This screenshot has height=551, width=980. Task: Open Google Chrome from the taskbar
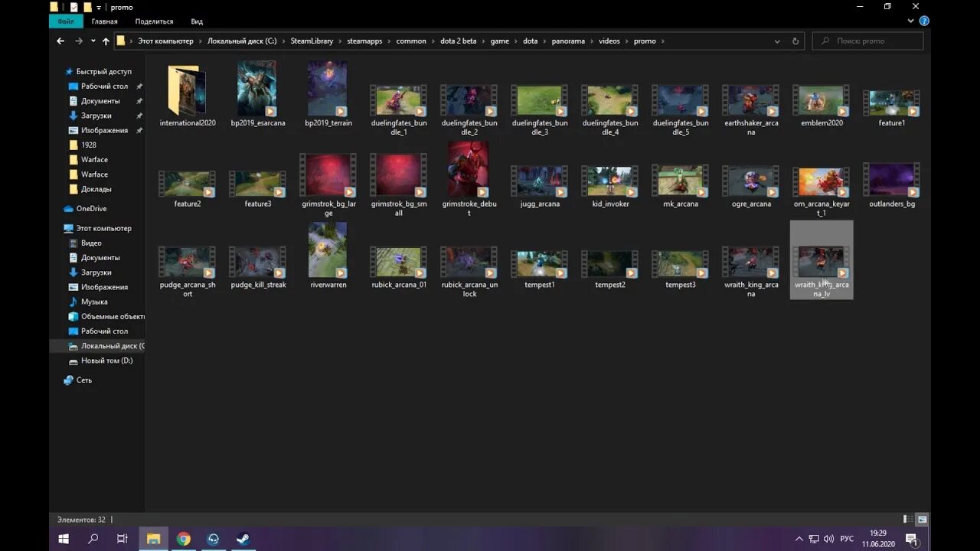coord(183,539)
